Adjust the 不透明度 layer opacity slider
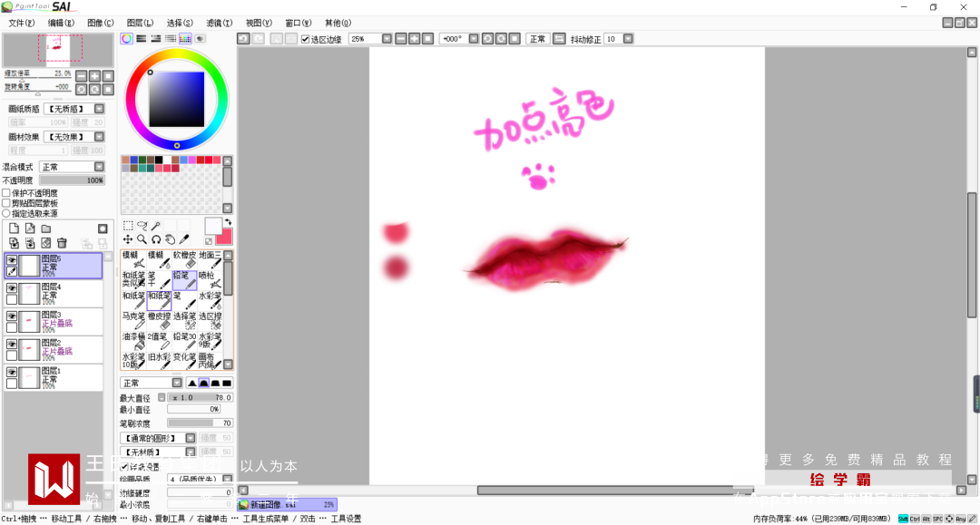Image resolution: width=980 pixels, height=525 pixels. [x=73, y=180]
